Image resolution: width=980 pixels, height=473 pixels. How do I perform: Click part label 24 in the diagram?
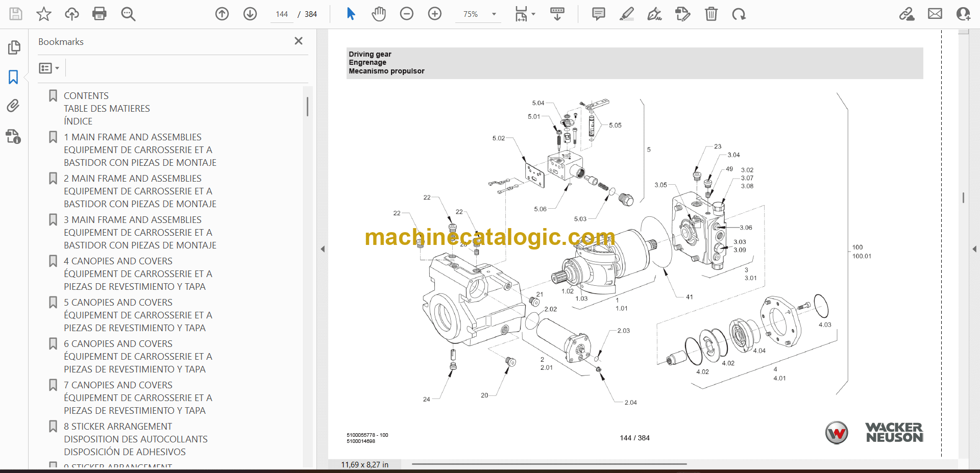(426, 400)
